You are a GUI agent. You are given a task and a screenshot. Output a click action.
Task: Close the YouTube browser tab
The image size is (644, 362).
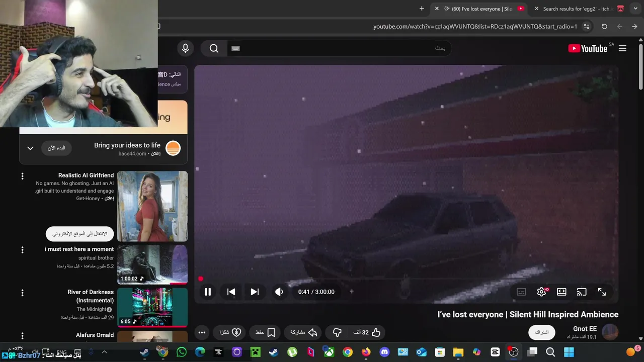coord(437,9)
